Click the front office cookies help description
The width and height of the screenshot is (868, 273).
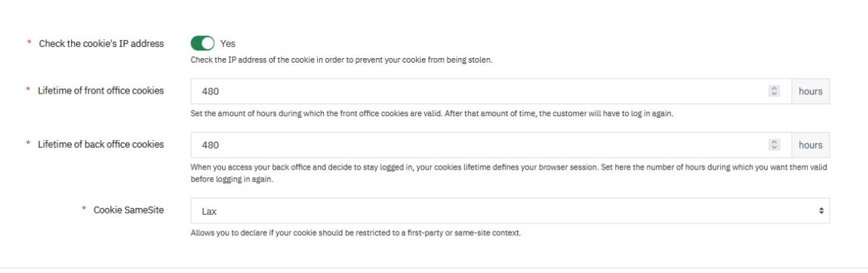coord(432,115)
